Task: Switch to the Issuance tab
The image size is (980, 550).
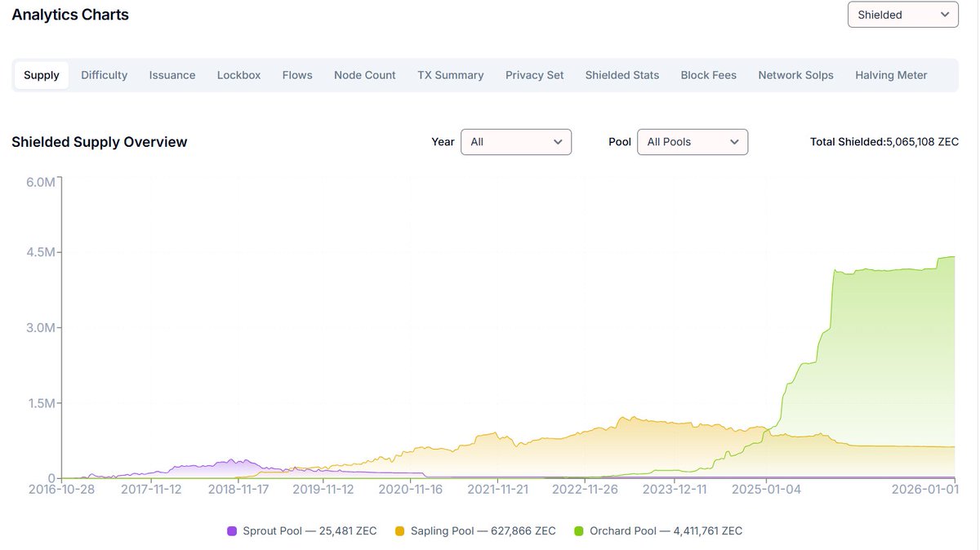Action: click(172, 75)
